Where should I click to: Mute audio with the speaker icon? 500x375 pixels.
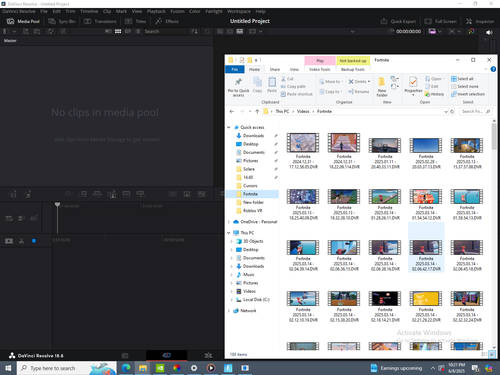489,32
